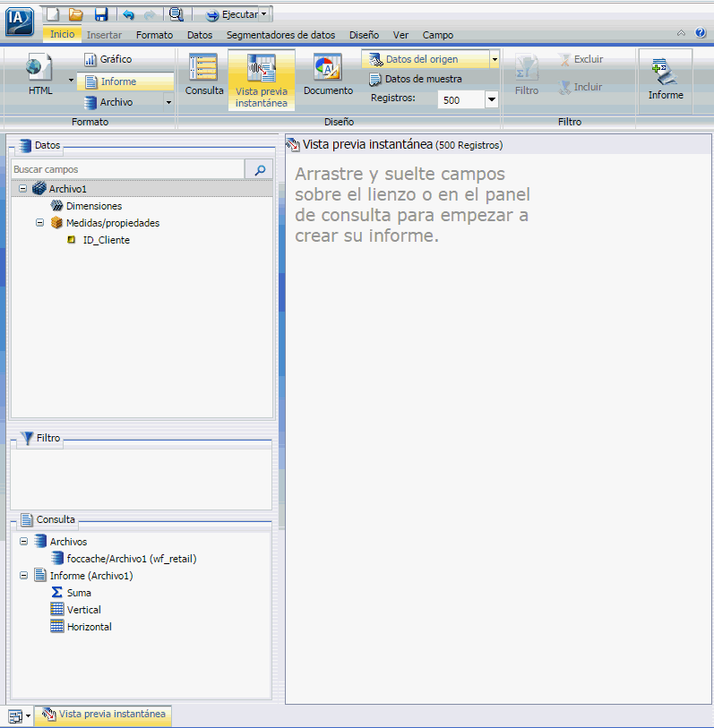The height and width of the screenshot is (728, 714).
Task: Click the Filtro ribbon button
Action: point(527,76)
